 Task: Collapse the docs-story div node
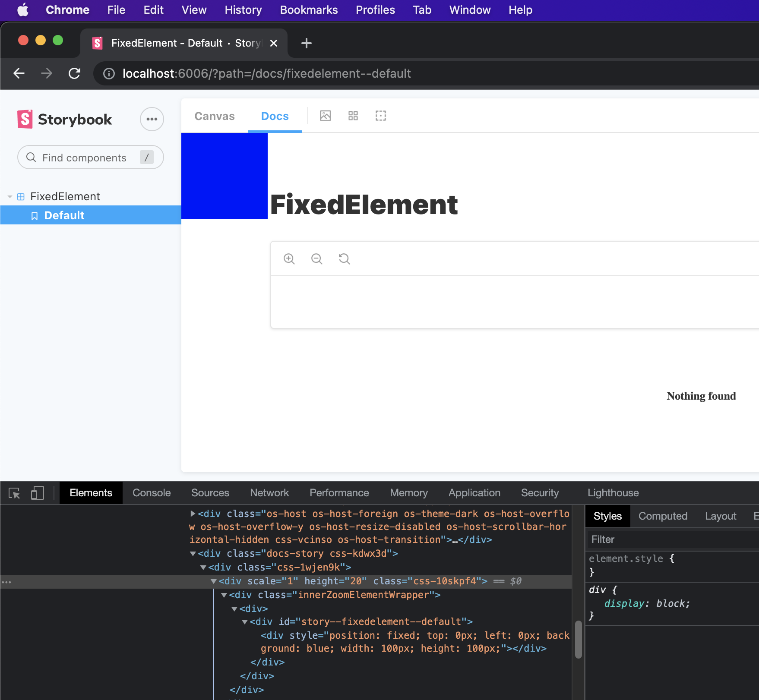tap(193, 554)
